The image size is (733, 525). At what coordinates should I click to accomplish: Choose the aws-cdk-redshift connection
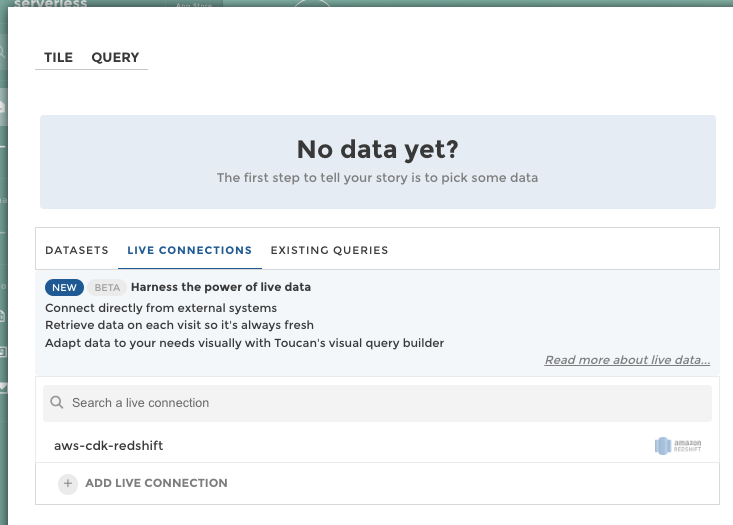click(x=377, y=446)
